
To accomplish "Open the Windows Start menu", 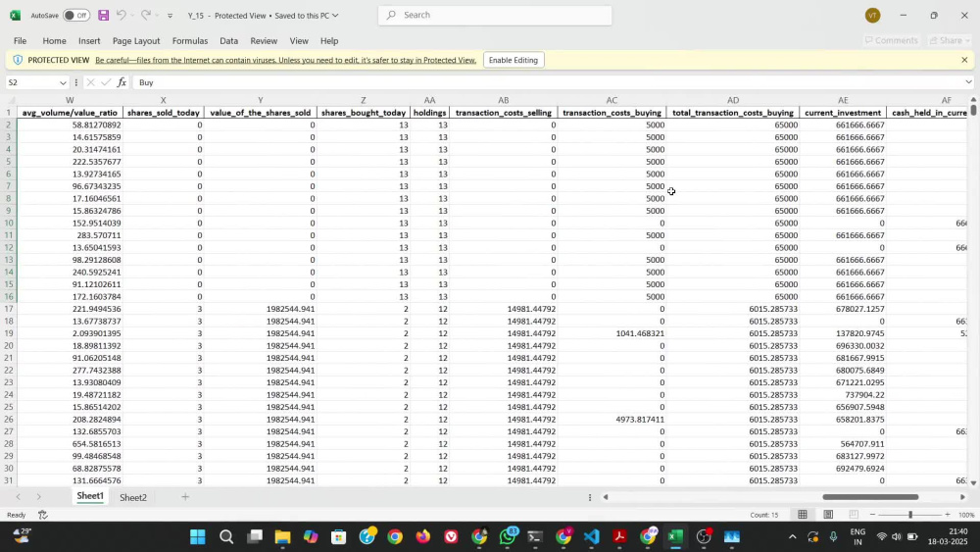I will pyautogui.click(x=198, y=536).
